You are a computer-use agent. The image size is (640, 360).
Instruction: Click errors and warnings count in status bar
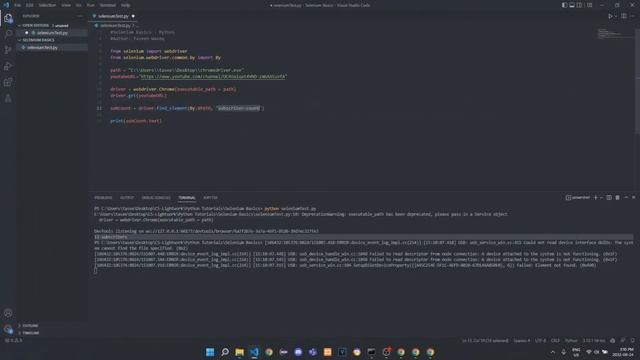tap(13, 340)
